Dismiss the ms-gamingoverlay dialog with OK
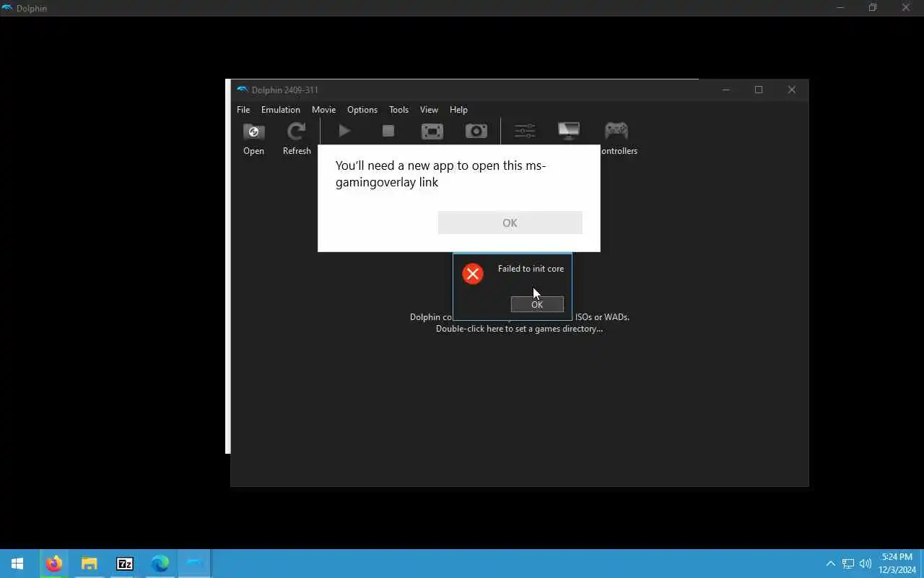 [510, 223]
